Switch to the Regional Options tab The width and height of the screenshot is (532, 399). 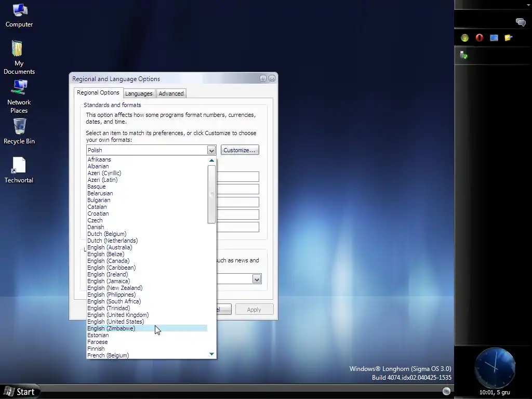click(x=98, y=92)
